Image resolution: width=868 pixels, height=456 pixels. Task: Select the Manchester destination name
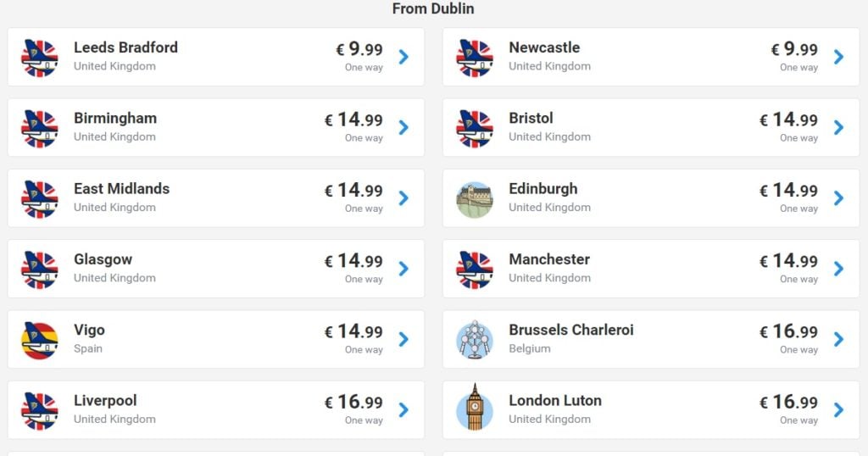click(x=549, y=259)
